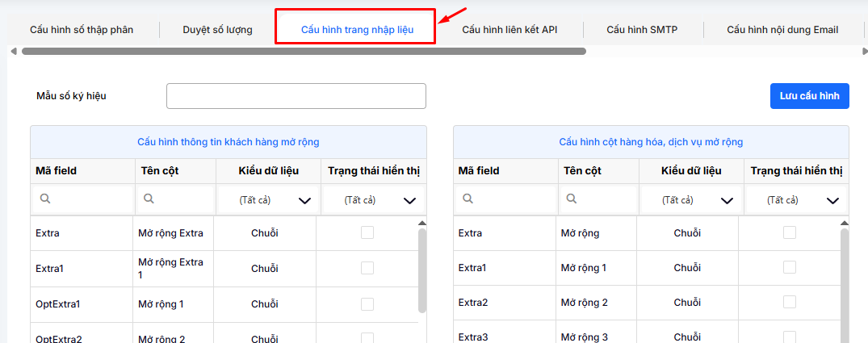This screenshot has width=868, height=343.
Task: Click the search icon under right Tên cột
Action: click(572, 199)
